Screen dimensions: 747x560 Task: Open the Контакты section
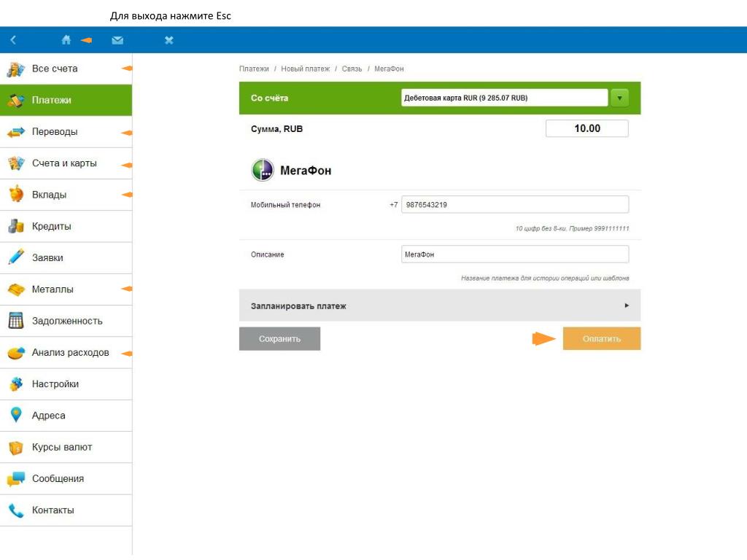66,510
